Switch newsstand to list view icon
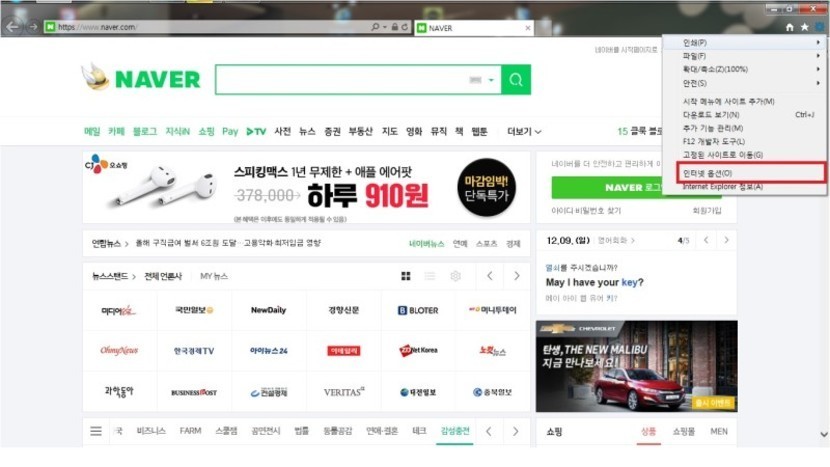Screen dimensions: 830x467 430,276
